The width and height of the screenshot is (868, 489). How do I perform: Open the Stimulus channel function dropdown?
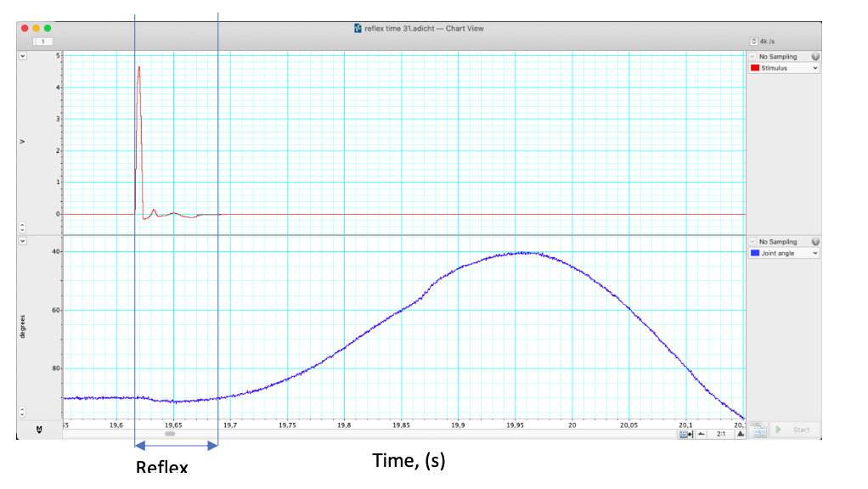[x=784, y=68]
